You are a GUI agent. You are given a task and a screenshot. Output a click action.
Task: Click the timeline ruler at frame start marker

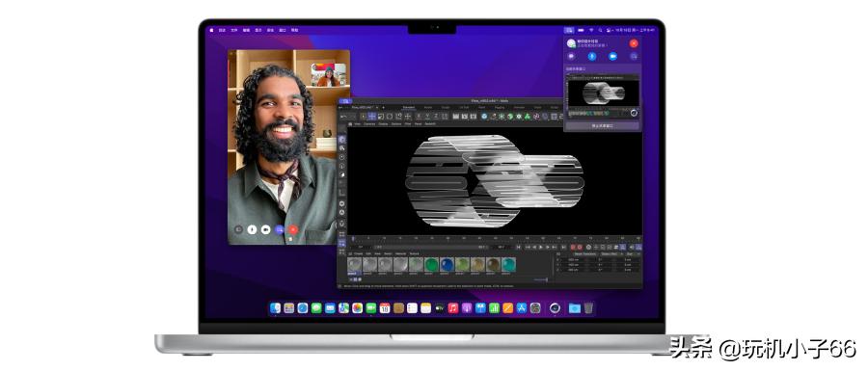click(x=353, y=239)
